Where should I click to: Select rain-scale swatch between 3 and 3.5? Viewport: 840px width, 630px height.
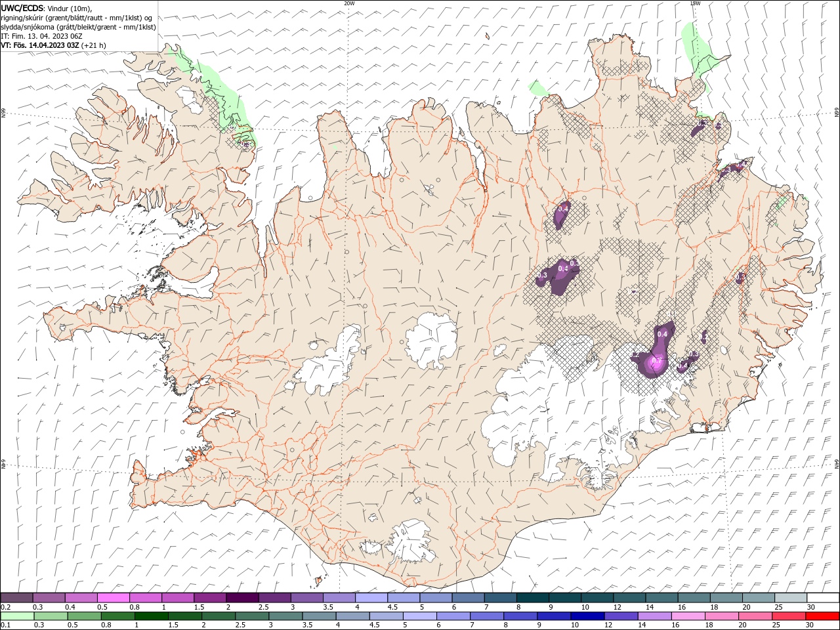click(285, 616)
